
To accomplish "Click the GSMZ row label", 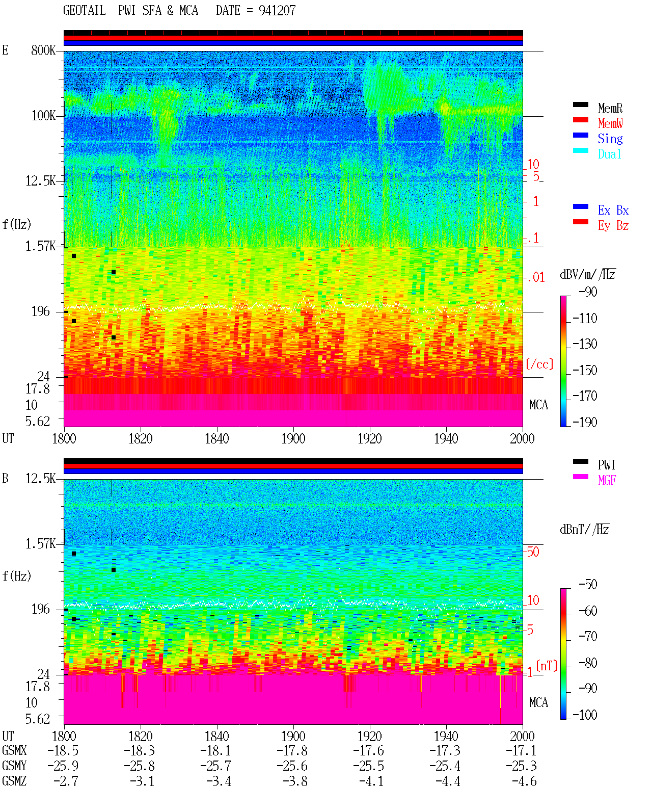I will click(x=14, y=781).
